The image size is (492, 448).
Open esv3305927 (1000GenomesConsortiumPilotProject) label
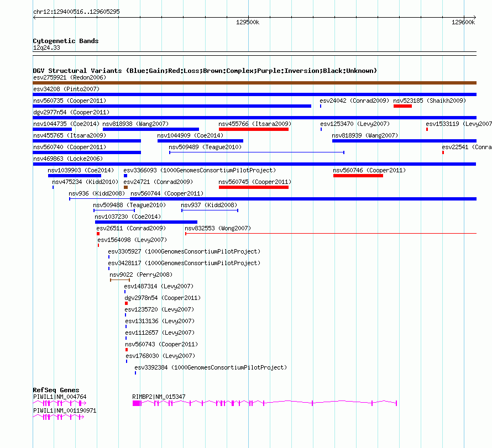click(x=184, y=251)
